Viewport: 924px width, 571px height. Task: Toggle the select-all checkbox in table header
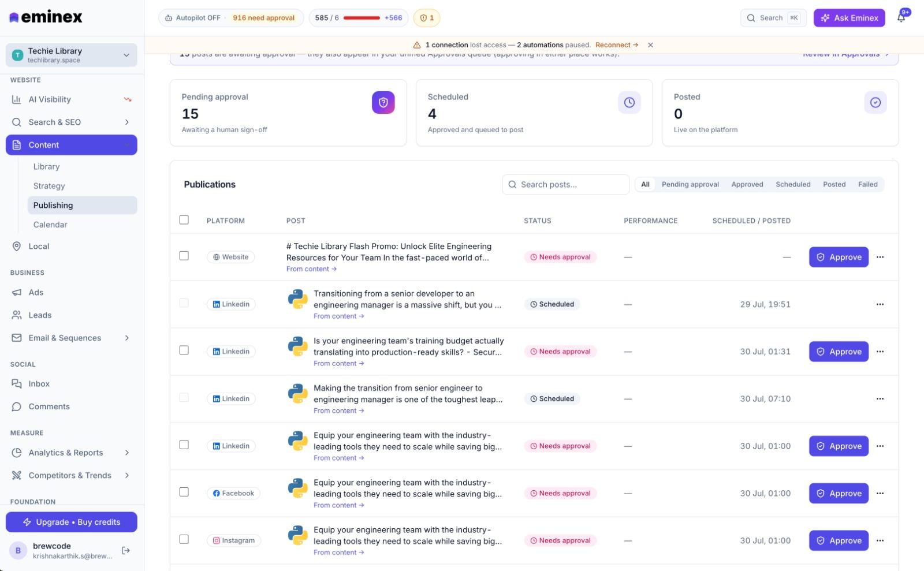coord(184,220)
